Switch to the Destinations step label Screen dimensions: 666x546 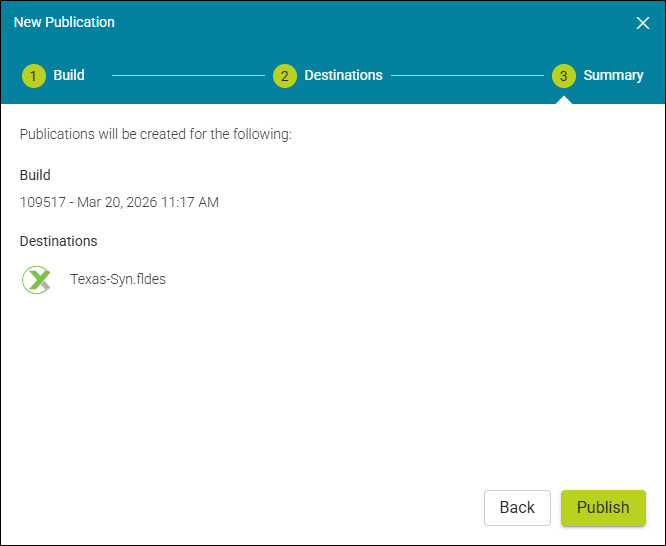pyautogui.click(x=343, y=75)
